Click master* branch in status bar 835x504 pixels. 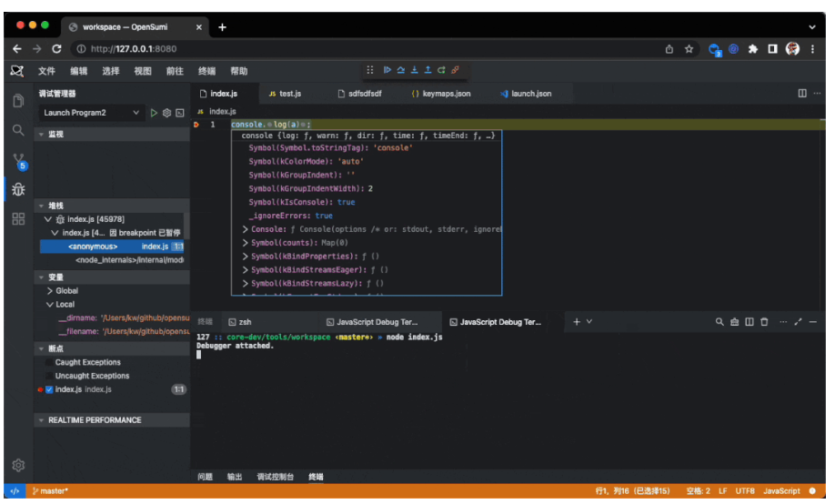(x=50, y=490)
